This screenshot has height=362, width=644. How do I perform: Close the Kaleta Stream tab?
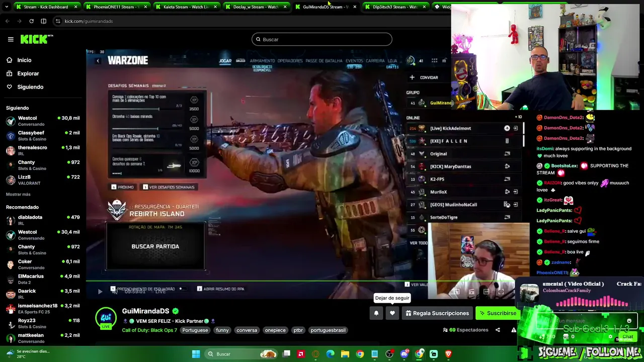[x=215, y=7]
